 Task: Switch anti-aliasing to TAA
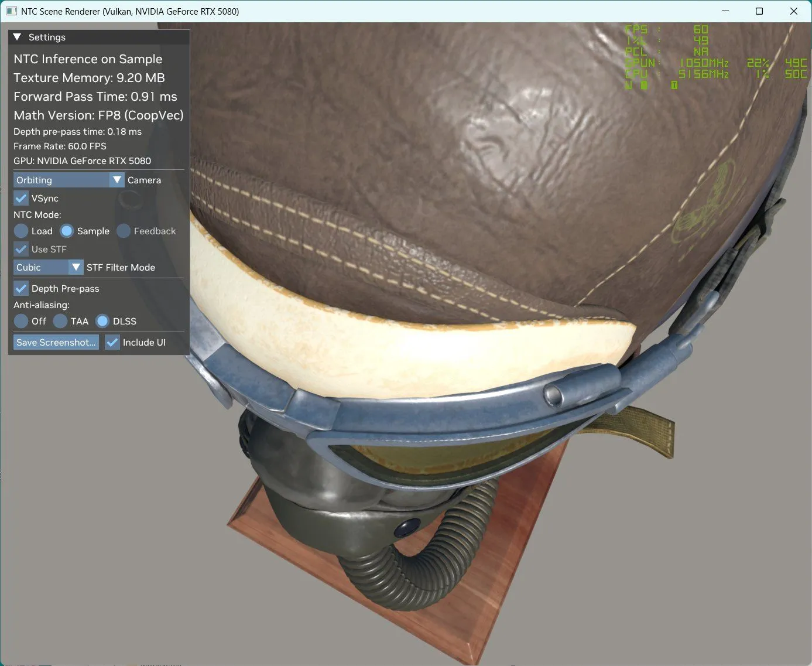(60, 321)
